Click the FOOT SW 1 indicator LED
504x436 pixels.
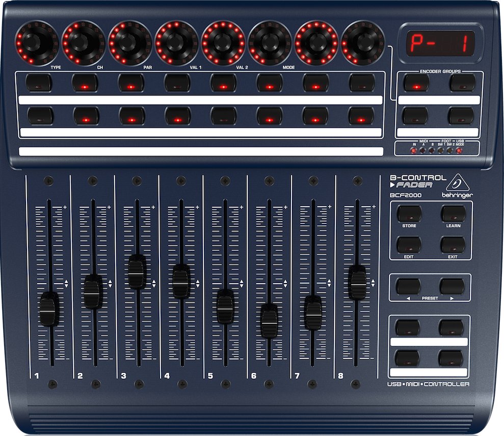click(x=441, y=151)
